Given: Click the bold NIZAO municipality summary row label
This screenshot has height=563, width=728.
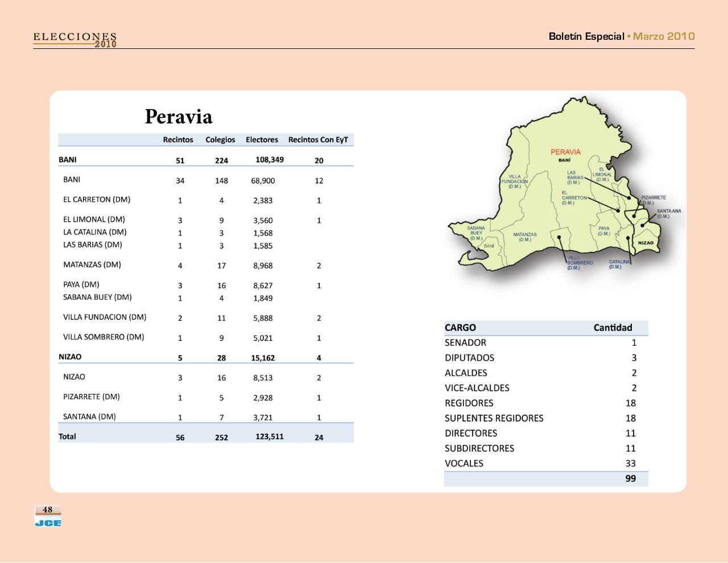Looking at the screenshot, I should click(70, 357).
